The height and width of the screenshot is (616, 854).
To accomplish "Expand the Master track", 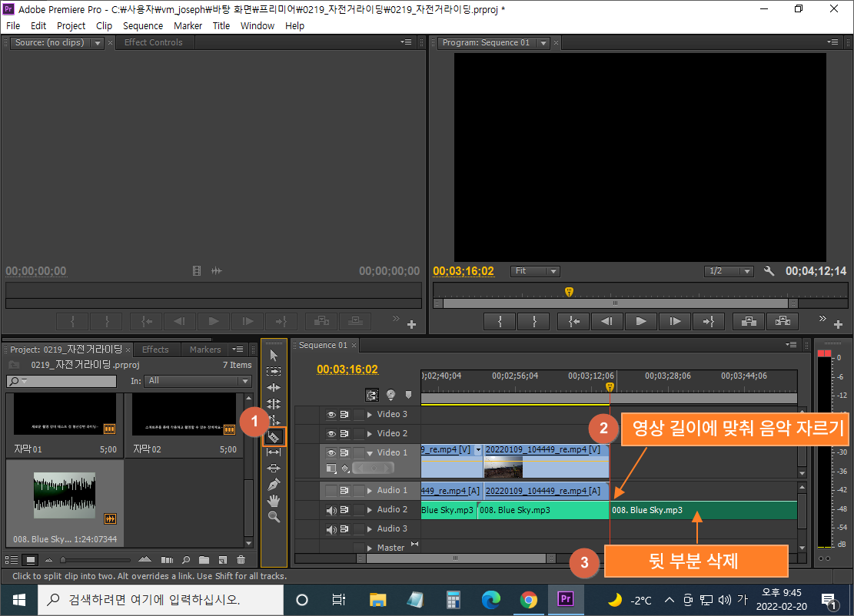I will coord(370,548).
